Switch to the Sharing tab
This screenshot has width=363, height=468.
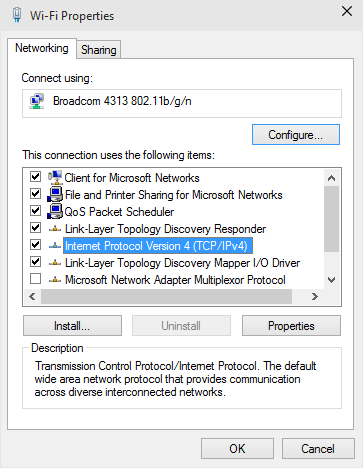[x=99, y=50]
